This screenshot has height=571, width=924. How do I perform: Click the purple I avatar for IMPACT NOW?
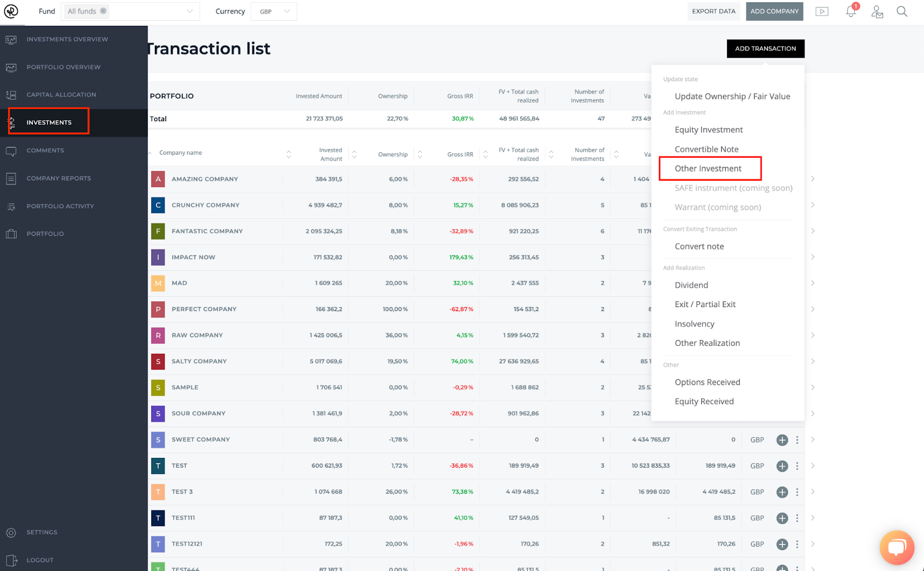point(158,257)
